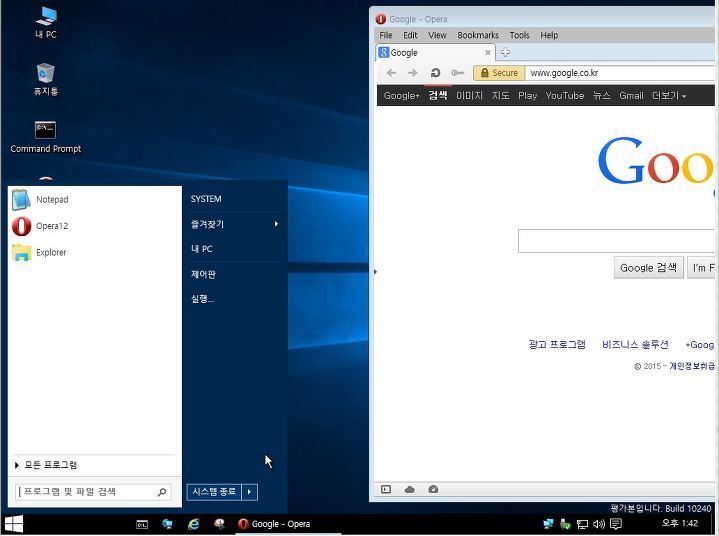Open Opera's Bookmarks menu

[x=478, y=35]
